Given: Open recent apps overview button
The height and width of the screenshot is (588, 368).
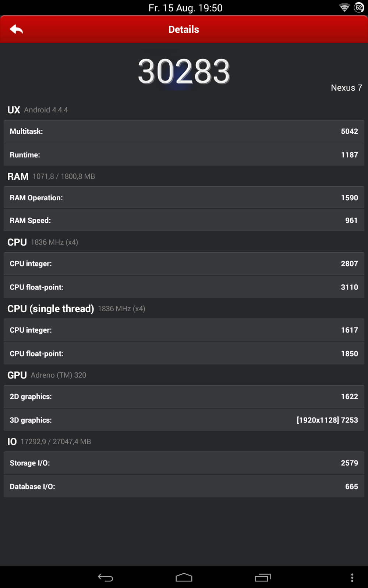Looking at the screenshot, I should [263, 578].
